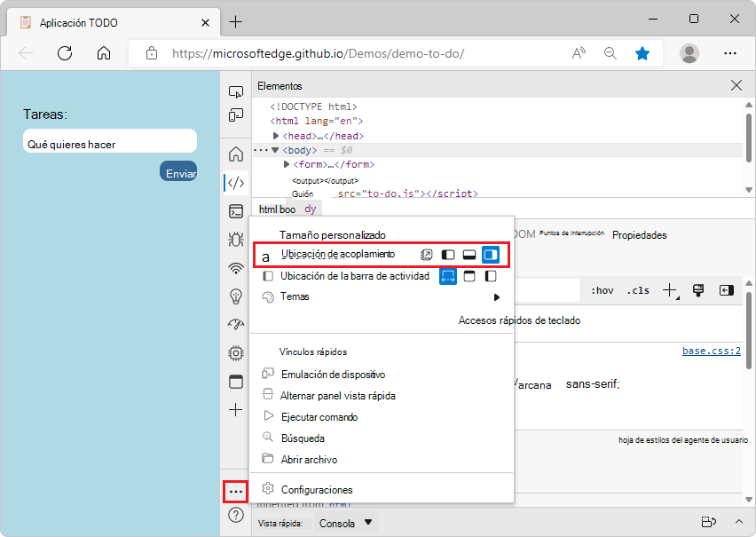
Task: Set activity bar location to top
Action: click(469, 276)
